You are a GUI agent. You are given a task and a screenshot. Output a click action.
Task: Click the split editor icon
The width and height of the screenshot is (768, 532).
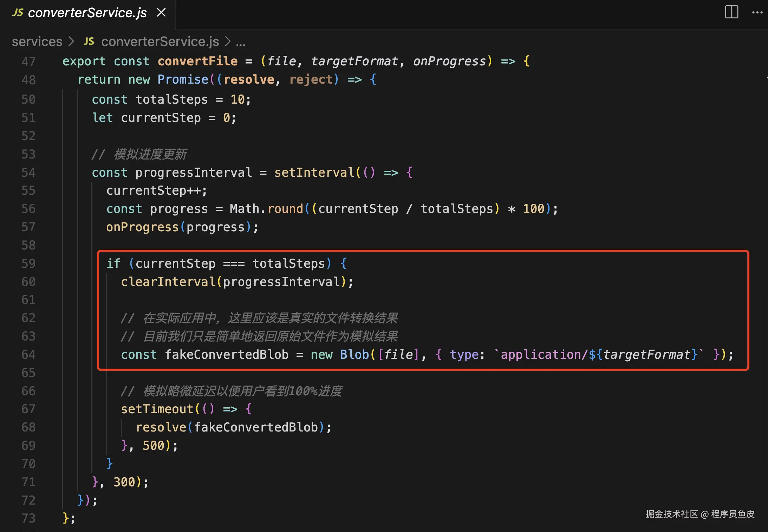731,12
